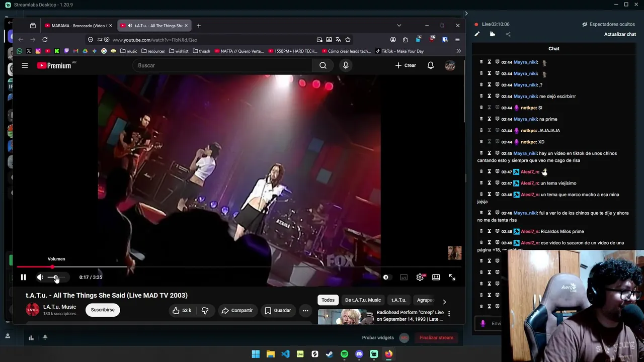Show more bookmarks with the overflow chevron
The image size is (644, 362).
[458, 51]
